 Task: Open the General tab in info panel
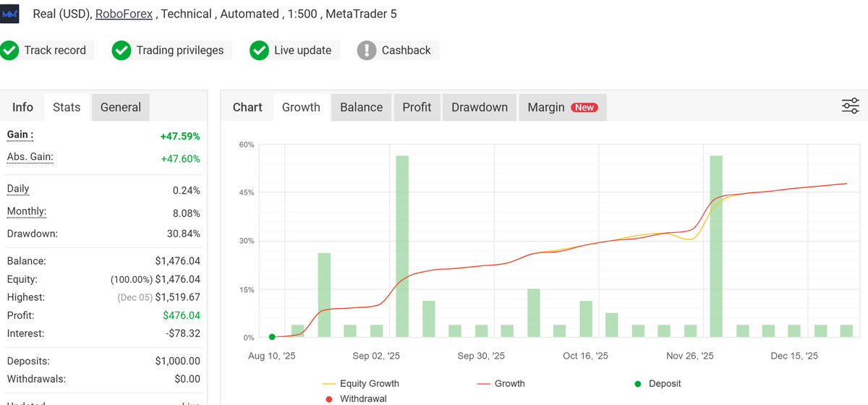(x=120, y=107)
